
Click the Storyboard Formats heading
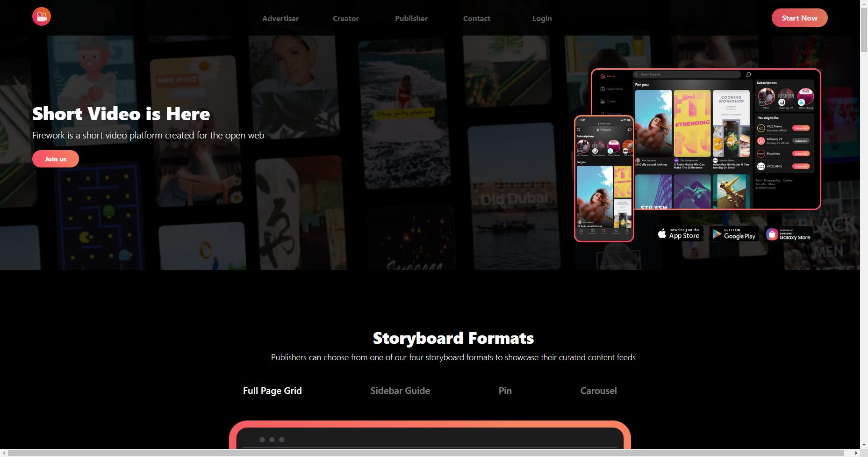click(x=453, y=338)
